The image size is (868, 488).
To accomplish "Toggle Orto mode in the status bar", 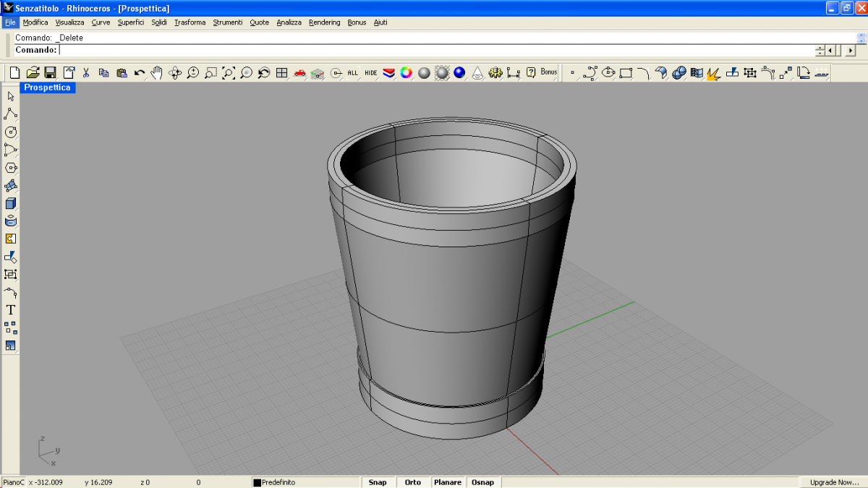I will pyautogui.click(x=413, y=482).
